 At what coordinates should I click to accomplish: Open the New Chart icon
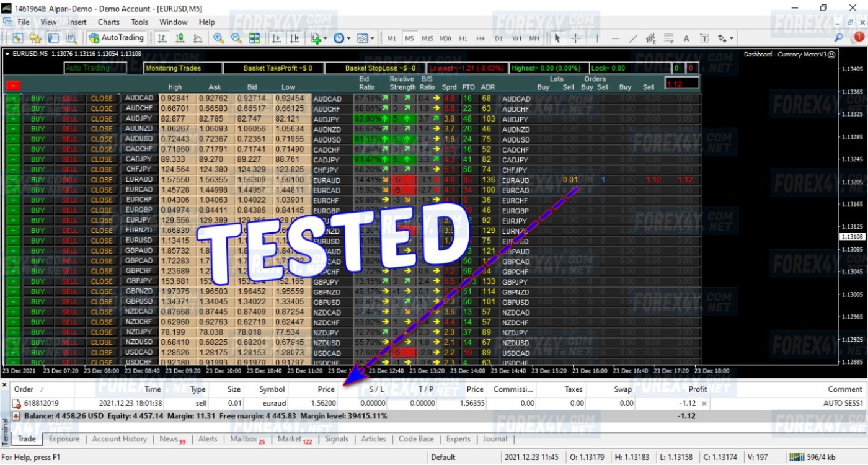click(x=17, y=38)
